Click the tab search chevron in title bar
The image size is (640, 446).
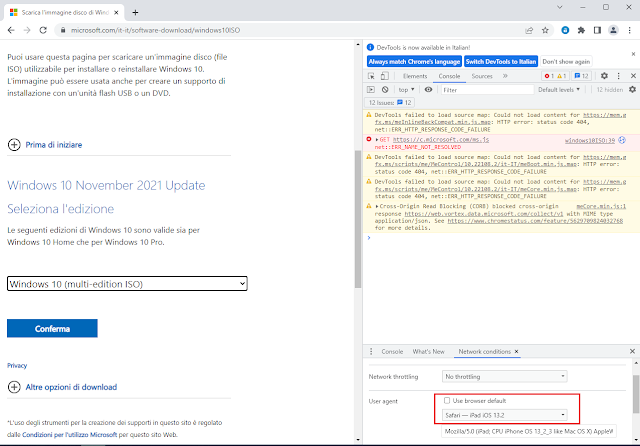[x=560, y=7]
